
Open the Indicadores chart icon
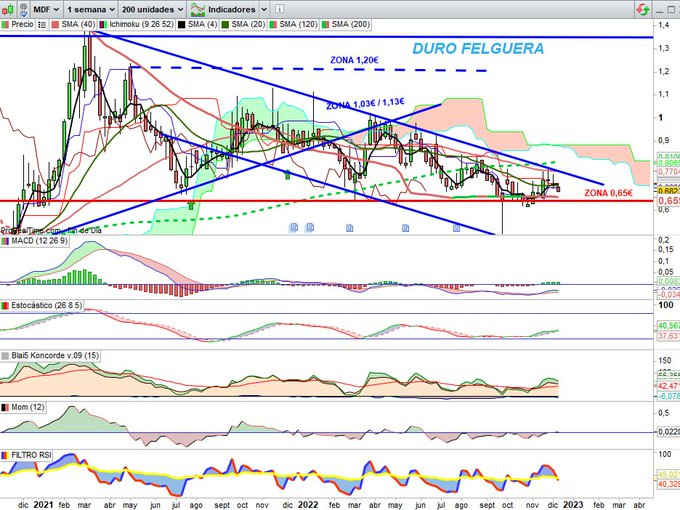(x=197, y=9)
